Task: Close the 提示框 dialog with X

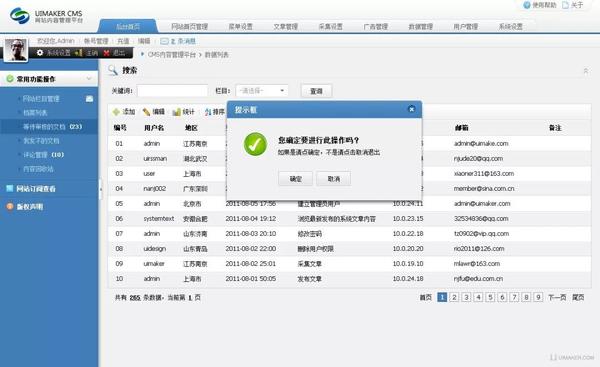Action: click(x=411, y=109)
